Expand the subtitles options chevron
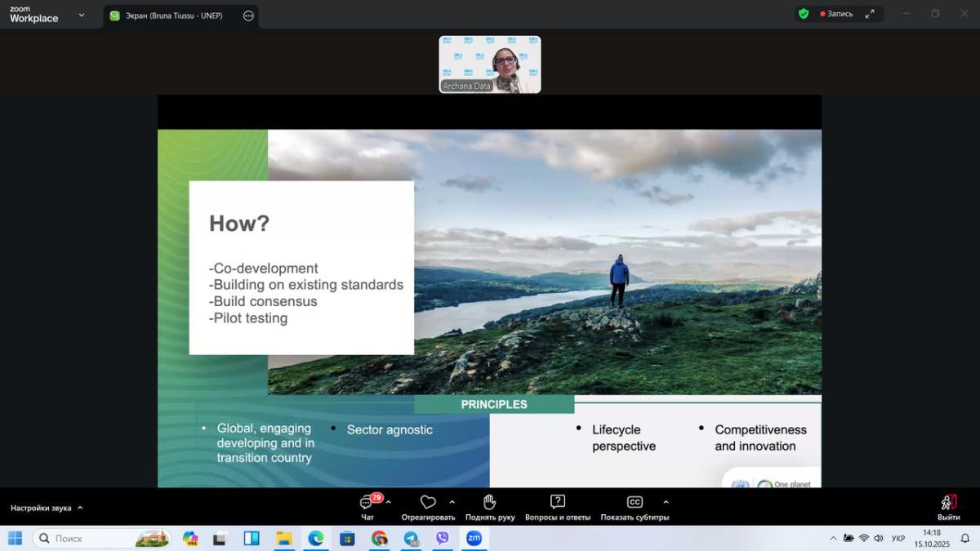Screen dimensions: 980x551 666,502
